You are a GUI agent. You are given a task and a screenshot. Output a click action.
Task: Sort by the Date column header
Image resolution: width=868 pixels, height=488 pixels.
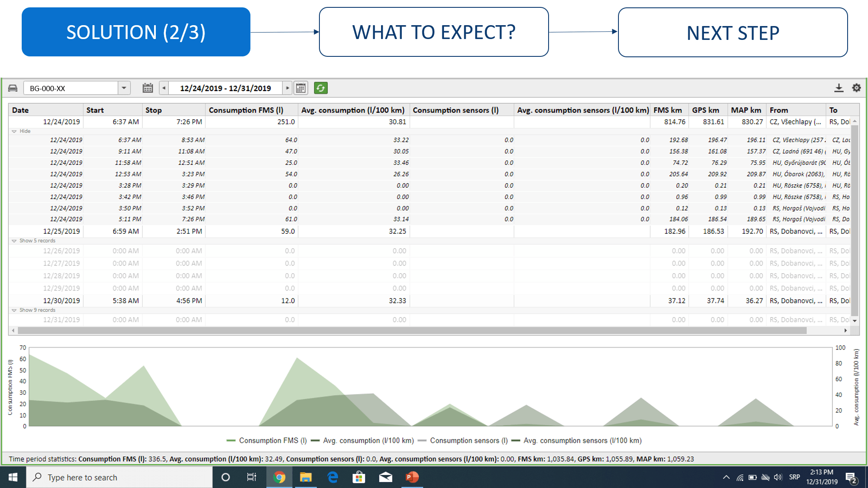[20, 110]
